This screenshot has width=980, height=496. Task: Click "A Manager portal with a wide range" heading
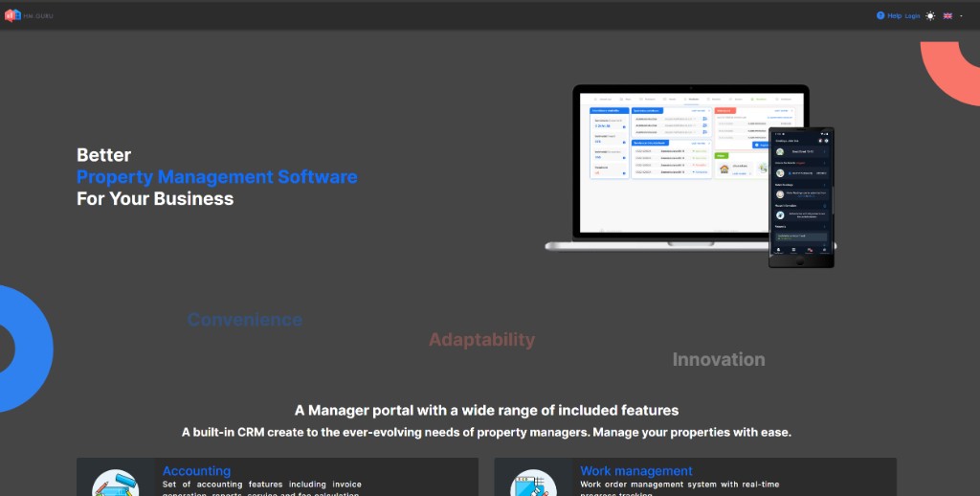click(486, 411)
